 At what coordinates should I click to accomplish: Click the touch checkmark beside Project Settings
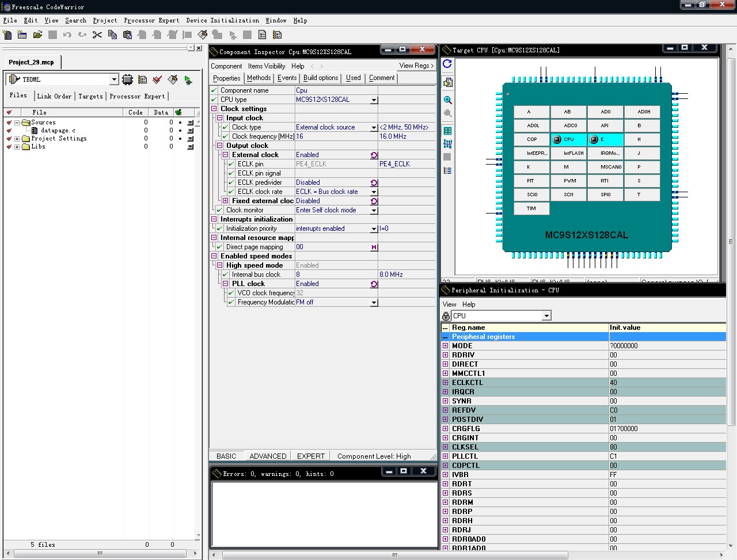pyautogui.click(x=9, y=139)
